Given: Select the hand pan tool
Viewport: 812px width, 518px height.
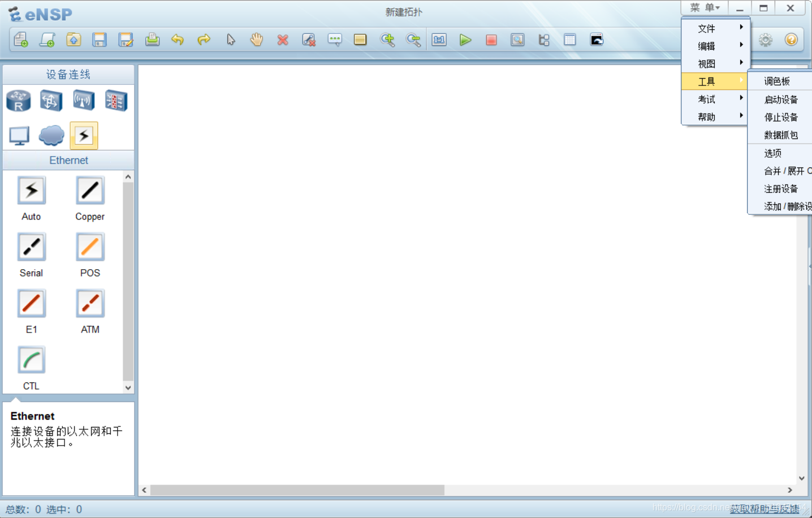Looking at the screenshot, I should tap(257, 40).
